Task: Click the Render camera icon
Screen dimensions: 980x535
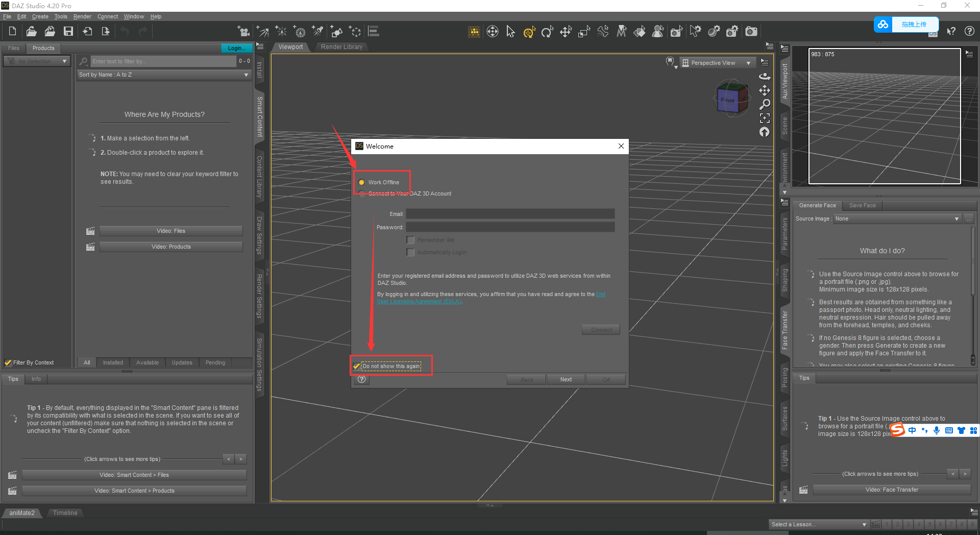Action: 751,32
